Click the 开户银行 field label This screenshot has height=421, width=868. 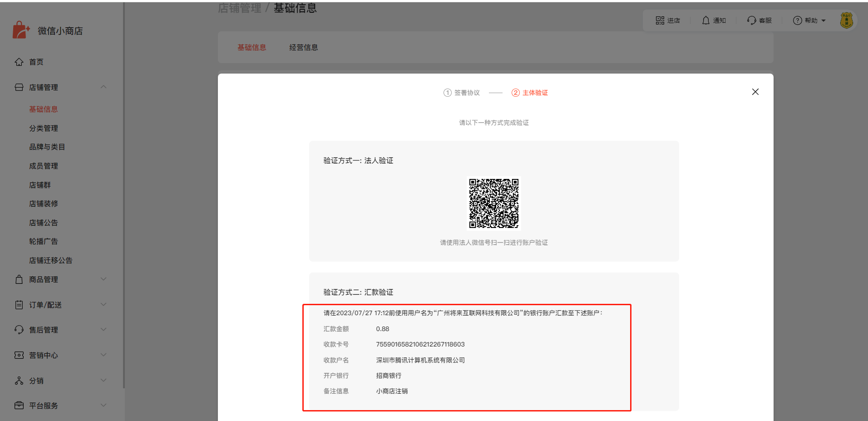pyautogui.click(x=336, y=376)
